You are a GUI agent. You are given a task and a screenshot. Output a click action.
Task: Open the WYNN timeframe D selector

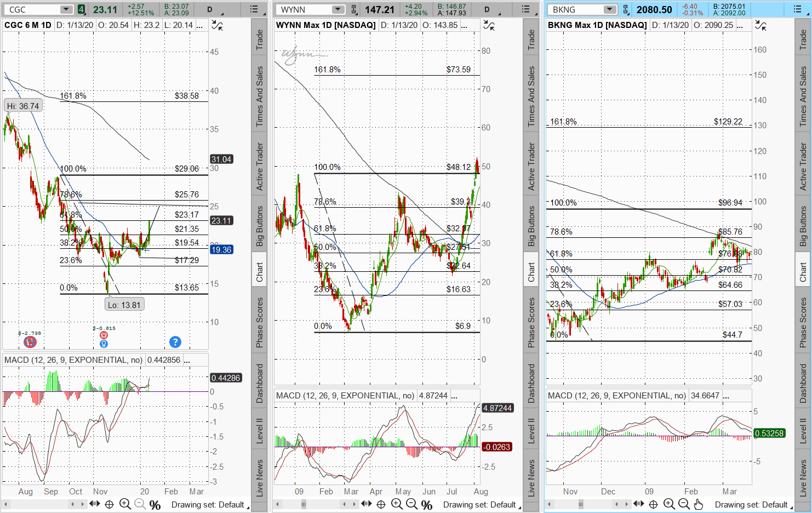point(487,9)
